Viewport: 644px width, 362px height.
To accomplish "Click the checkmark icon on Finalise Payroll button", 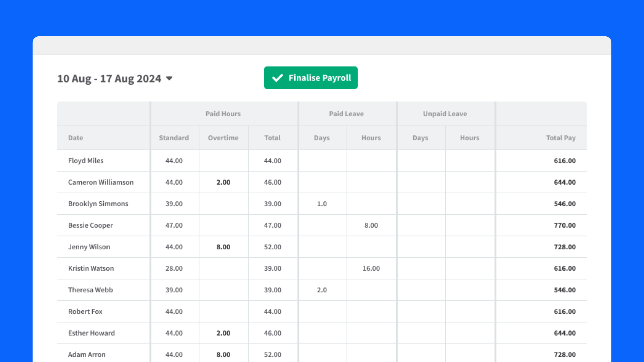I will pyautogui.click(x=278, y=78).
